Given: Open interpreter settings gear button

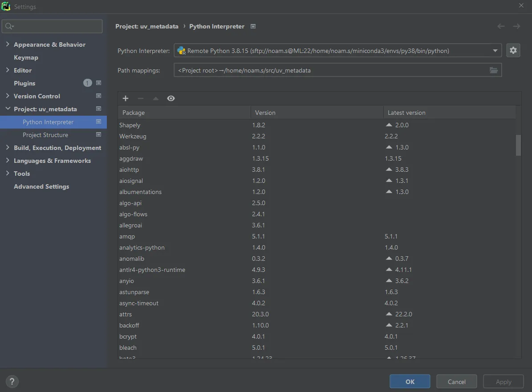Looking at the screenshot, I should tap(513, 51).
